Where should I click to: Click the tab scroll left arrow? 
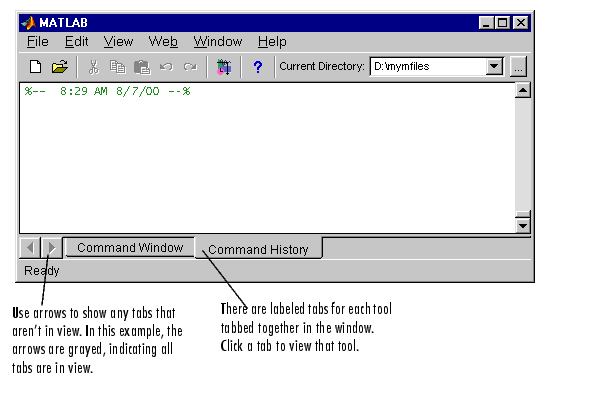(x=30, y=248)
